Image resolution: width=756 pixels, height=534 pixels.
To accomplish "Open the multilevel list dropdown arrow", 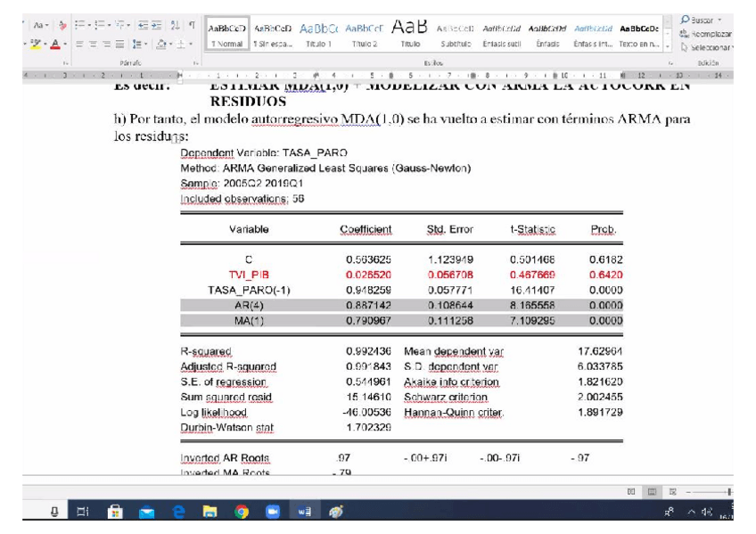I will (128, 25).
